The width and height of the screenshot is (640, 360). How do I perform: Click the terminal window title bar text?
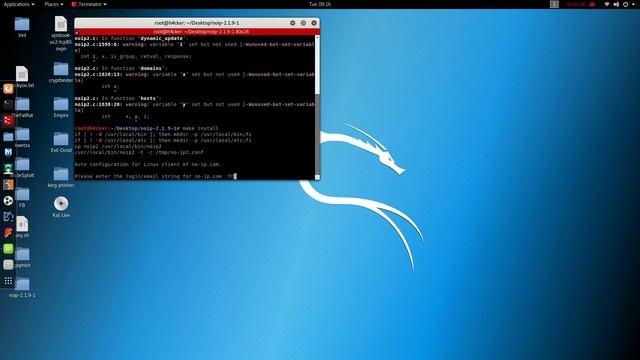coord(197,23)
